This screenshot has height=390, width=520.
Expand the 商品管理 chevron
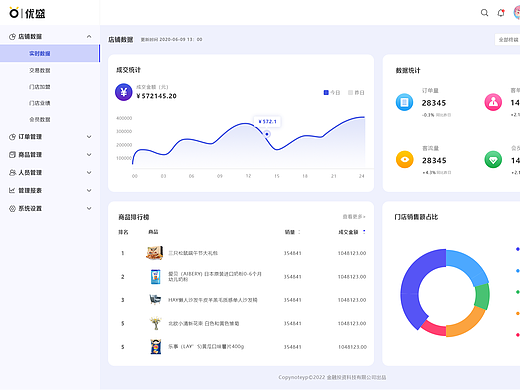89,155
